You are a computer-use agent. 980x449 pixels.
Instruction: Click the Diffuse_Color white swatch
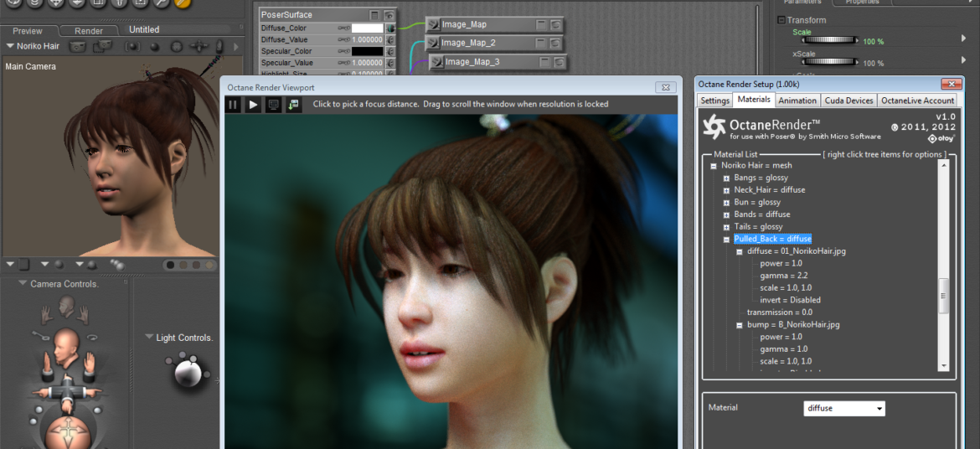coord(367,28)
